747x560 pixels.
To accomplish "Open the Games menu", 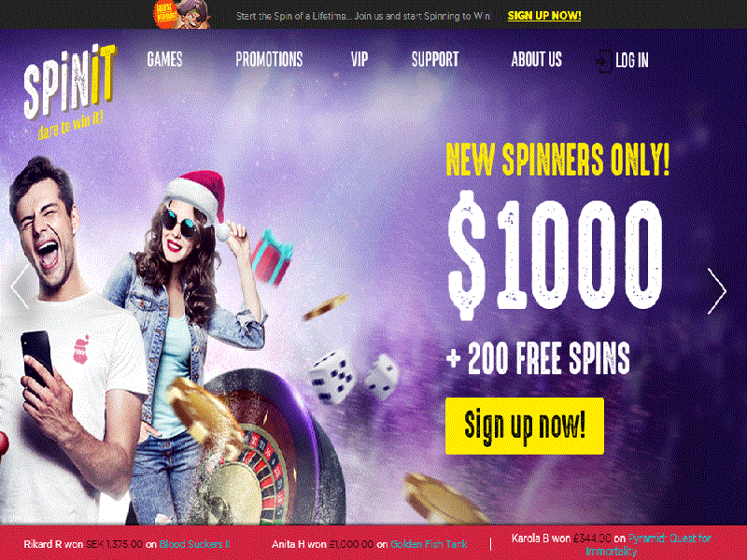I will pyautogui.click(x=165, y=60).
